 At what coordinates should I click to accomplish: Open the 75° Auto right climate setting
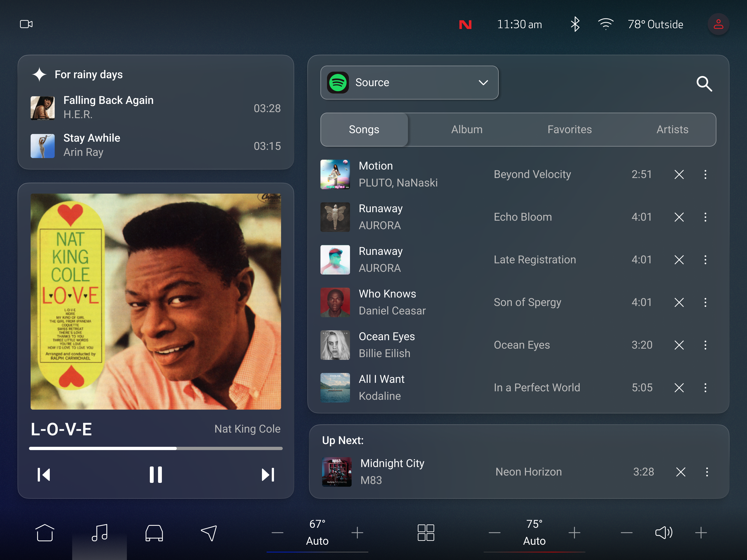point(534,533)
